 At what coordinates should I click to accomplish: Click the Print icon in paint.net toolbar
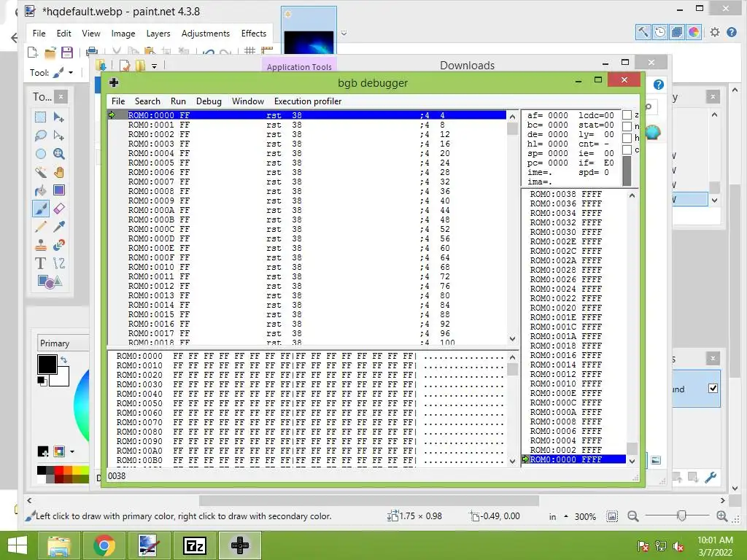pos(92,52)
